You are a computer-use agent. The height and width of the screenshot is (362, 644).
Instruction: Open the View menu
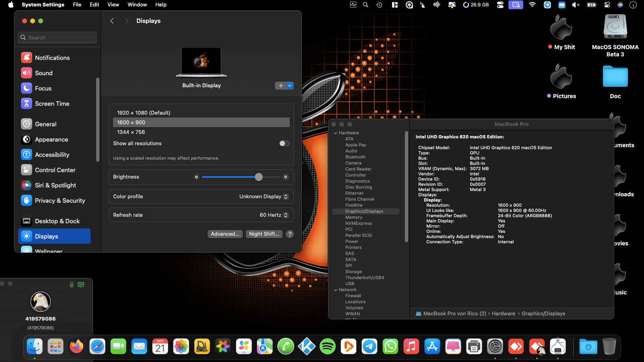coord(113,5)
